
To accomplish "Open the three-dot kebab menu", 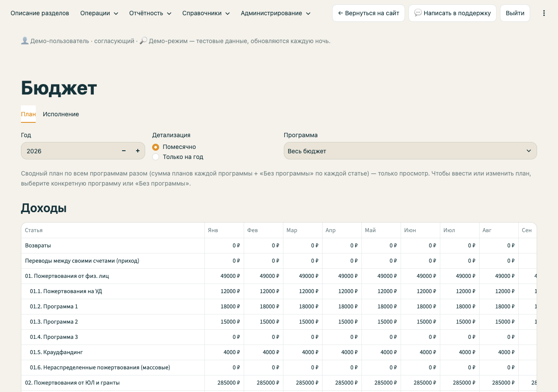I will pos(544,13).
